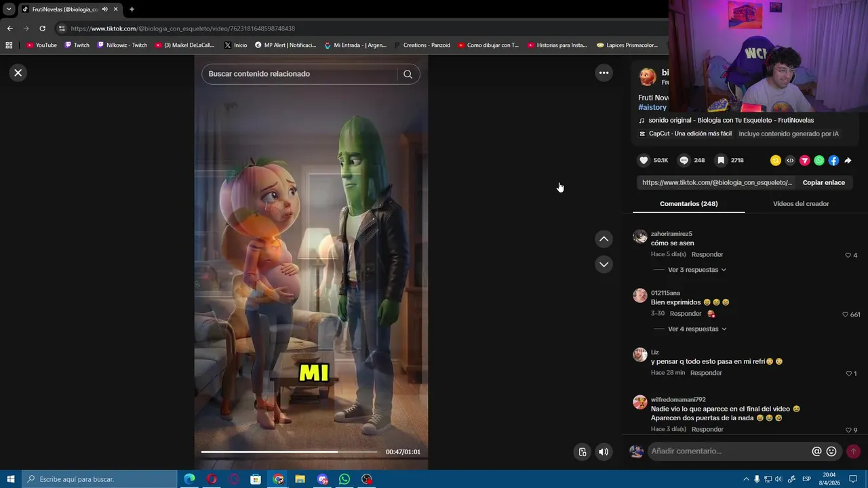Screen dimensions: 868x488
Task: Switch to 'Videos del creador' tab
Action: [801, 203]
